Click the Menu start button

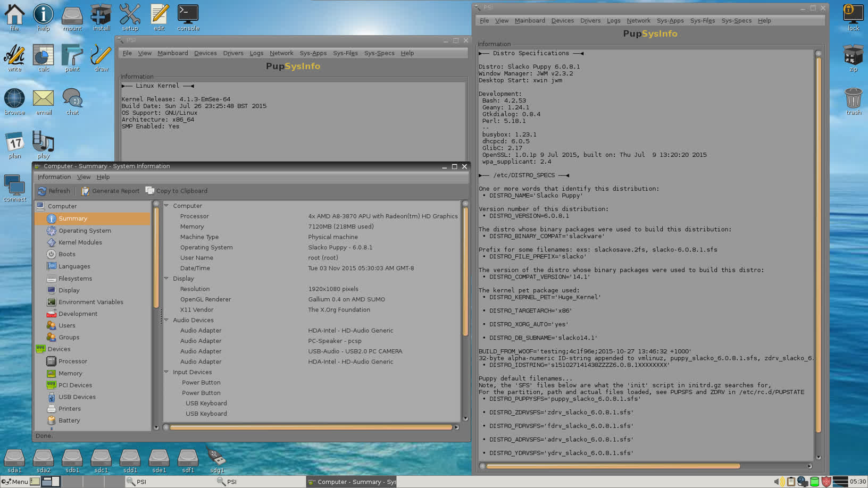[x=14, y=482]
